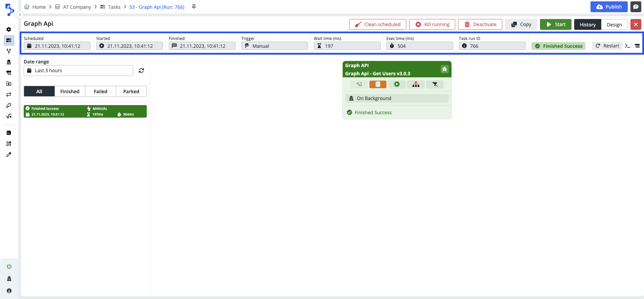Viewport: 644px width, 299px height.
Task: Pin the current breadcrumb page
Action: click(194, 7)
